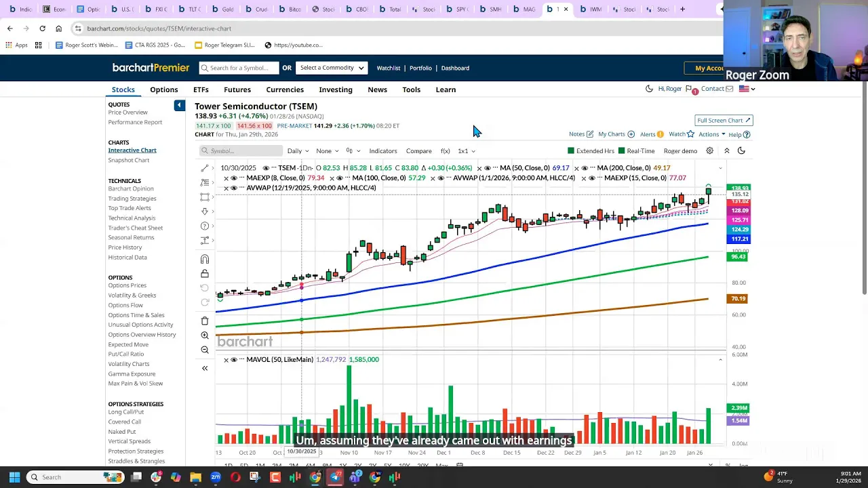The width and height of the screenshot is (868, 488).
Task: Click the Compare button
Action: pos(418,151)
